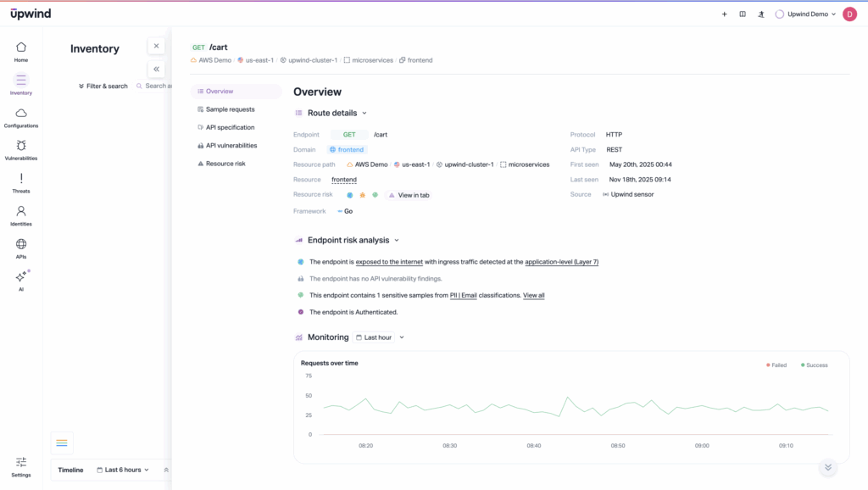Switch to Sample requests tab

click(230, 109)
